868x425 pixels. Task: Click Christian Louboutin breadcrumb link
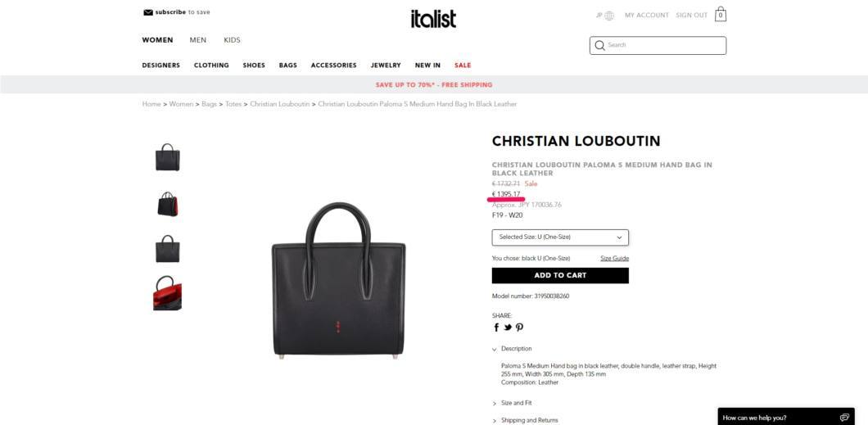(279, 104)
